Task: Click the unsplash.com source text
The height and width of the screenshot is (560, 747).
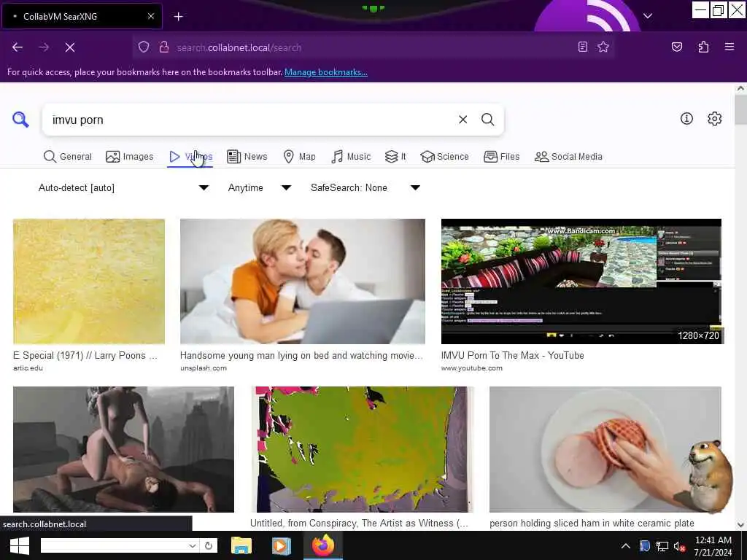Action: tap(204, 368)
